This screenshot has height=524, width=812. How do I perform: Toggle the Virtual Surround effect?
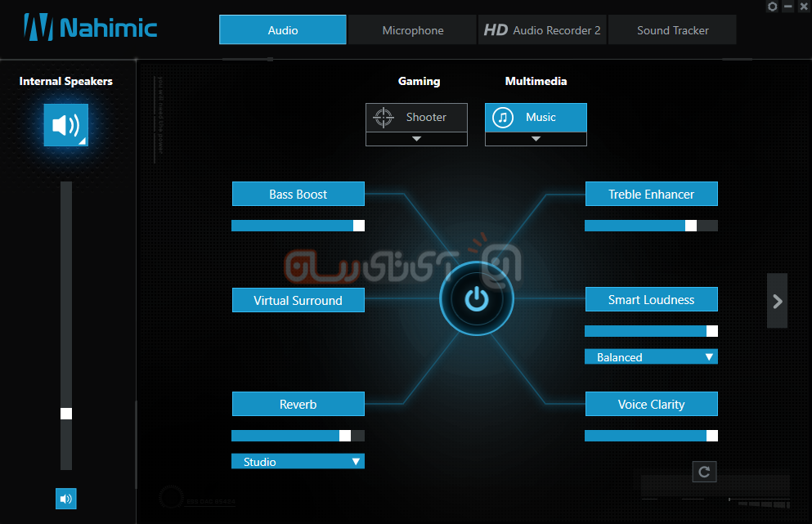coord(298,300)
